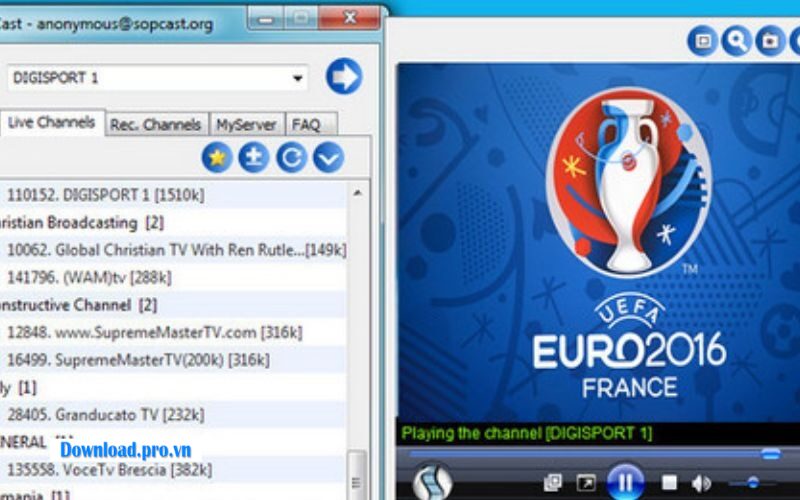Screen dimensions: 800x500
Task: Adjust the volume slider knob
Action: pos(753,482)
